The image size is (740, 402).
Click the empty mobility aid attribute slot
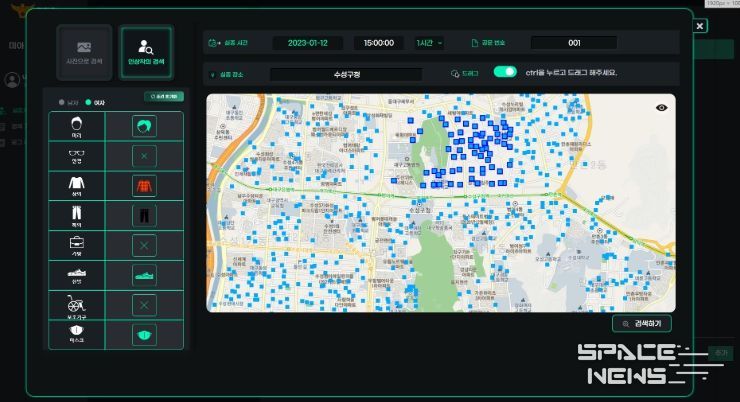point(146,305)
